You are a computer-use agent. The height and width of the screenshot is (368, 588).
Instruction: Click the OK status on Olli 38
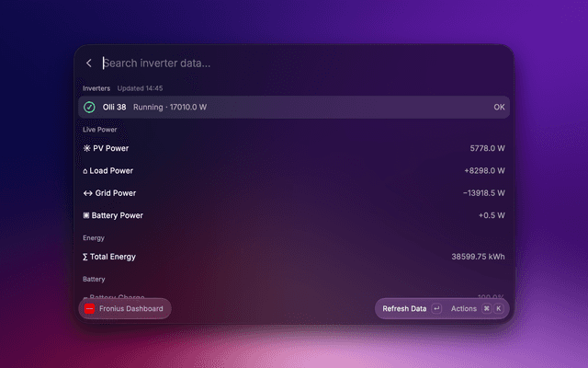click(x=499, y=107)
